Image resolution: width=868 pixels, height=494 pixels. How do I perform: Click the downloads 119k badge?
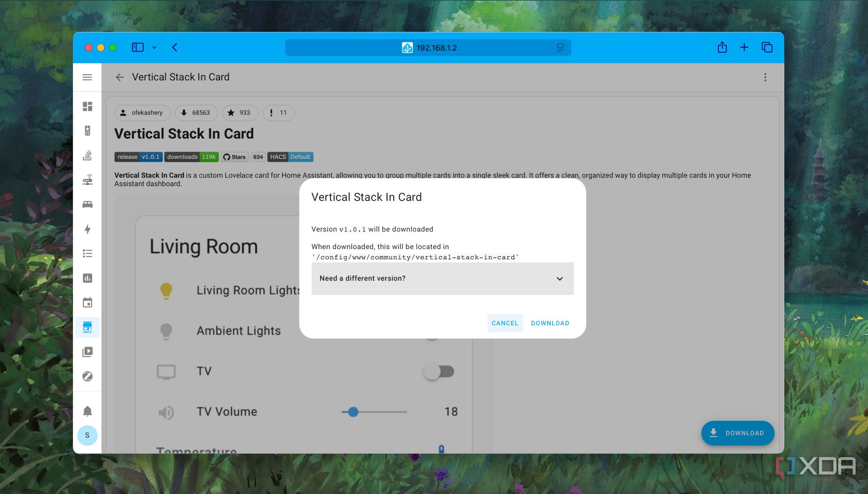pos(191,157)
